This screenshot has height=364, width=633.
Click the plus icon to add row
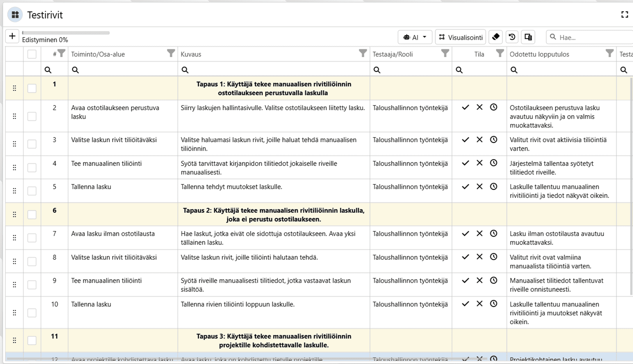pyautogui.click(x=12, y=36)
